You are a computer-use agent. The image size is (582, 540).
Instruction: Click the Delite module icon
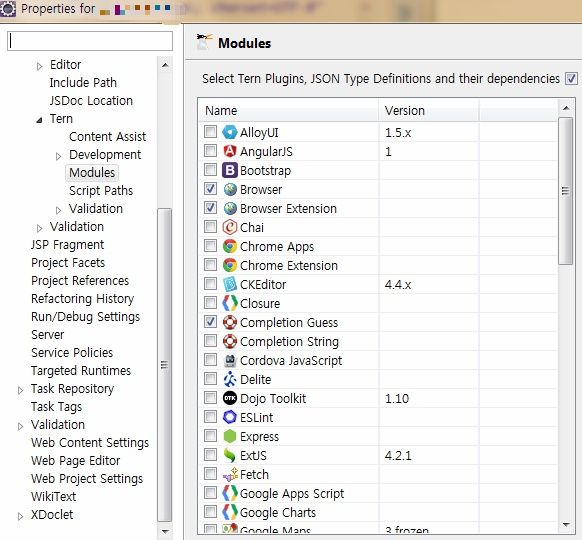[230, 379]
